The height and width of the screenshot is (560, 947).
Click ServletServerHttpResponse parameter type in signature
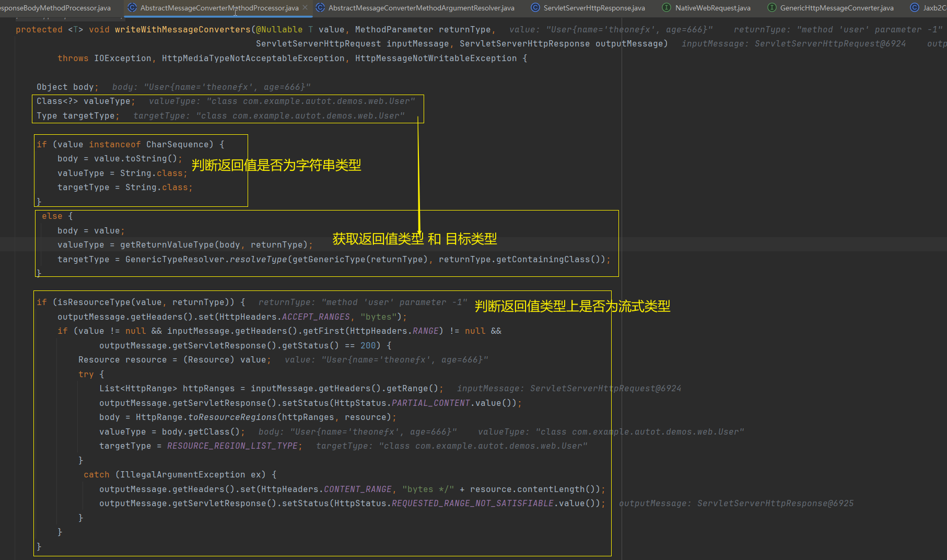tap(525, 44)
